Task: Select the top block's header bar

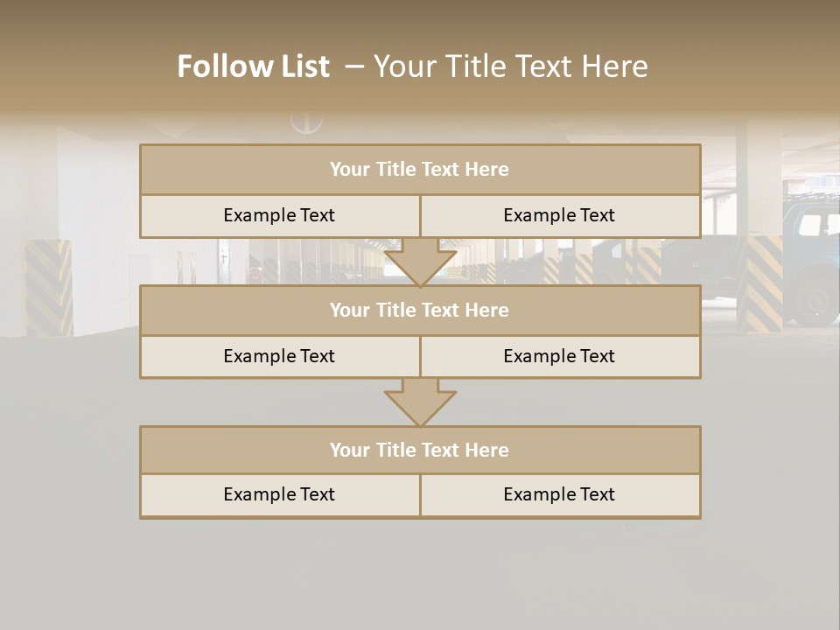Action: pyautogui.click(x=420, y=170)
